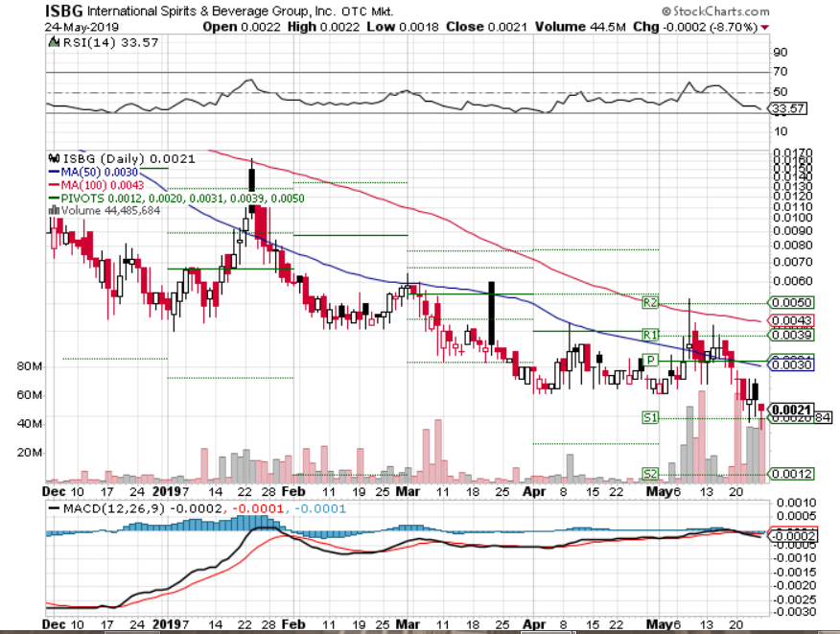
Task: Click the red MA(100) line marker icon
Action: click(55, 184)
